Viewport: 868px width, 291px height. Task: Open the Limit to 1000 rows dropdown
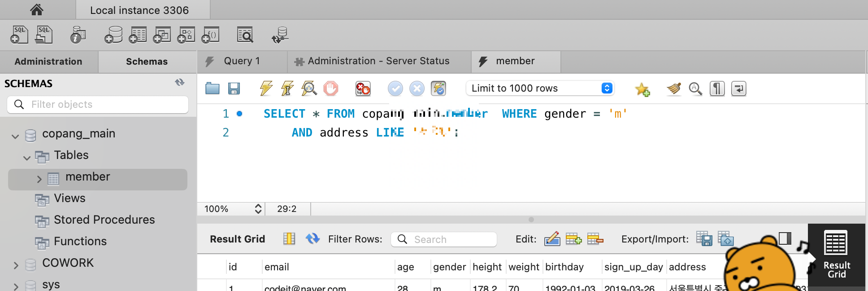click(540, 88)
